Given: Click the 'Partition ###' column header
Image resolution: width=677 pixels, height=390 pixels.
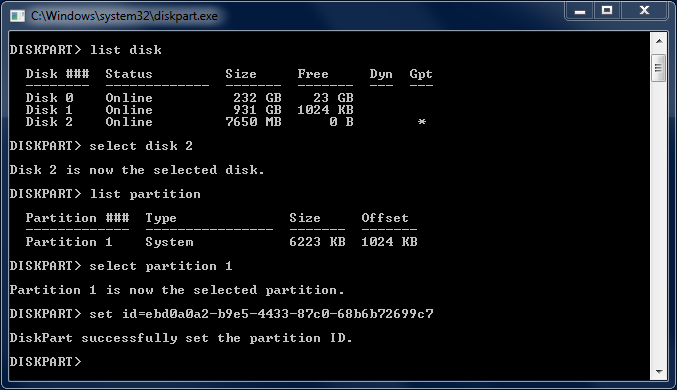Looking at the screenshot, I should [x=77, y=218].
